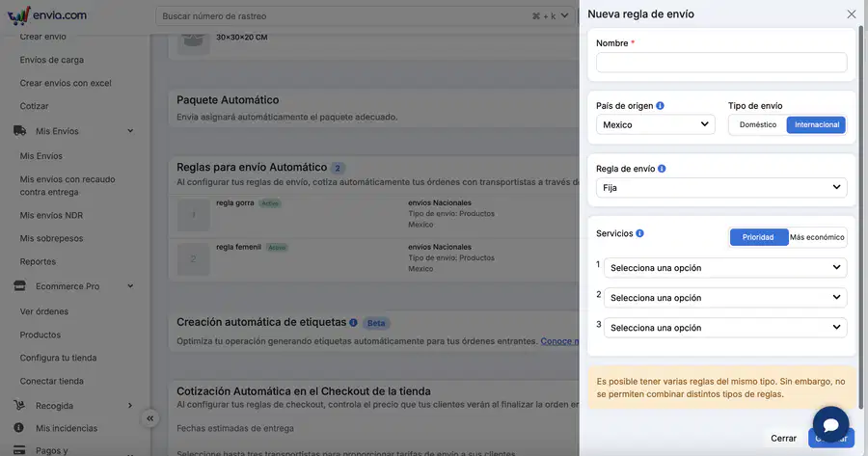
Task: Select Doméstico shipping type
Action: (x=758, y=125)
